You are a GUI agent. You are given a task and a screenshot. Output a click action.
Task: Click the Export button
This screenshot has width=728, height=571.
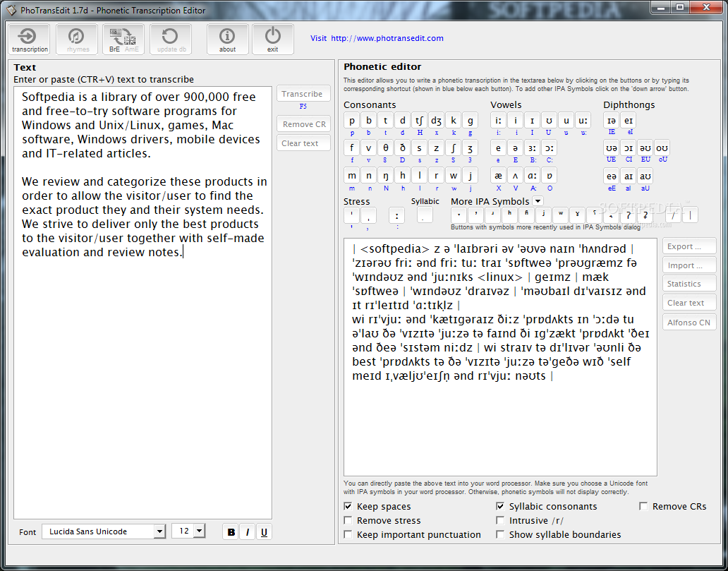[689, 246]
